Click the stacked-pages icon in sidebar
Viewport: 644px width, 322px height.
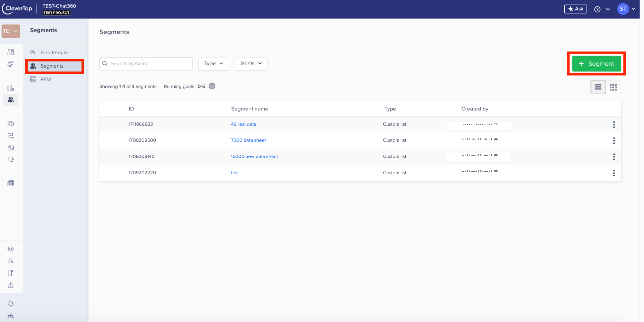11,183
